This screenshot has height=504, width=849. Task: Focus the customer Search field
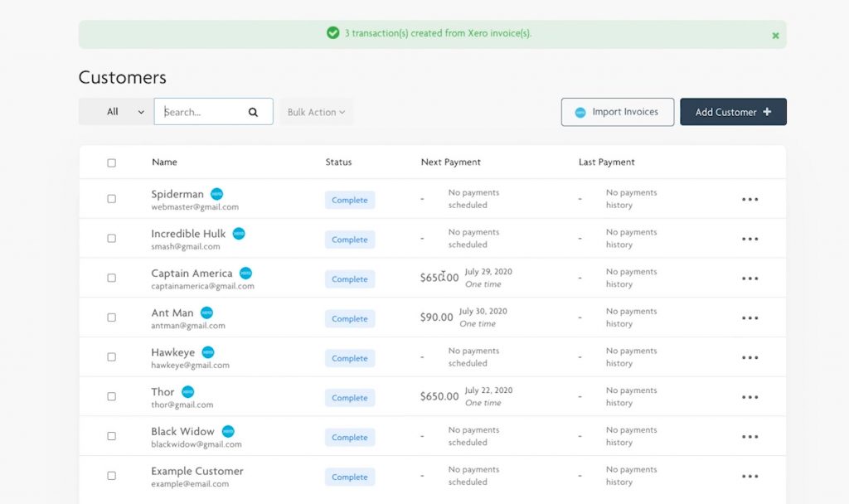pyautogui.click(x=213, y=112)
